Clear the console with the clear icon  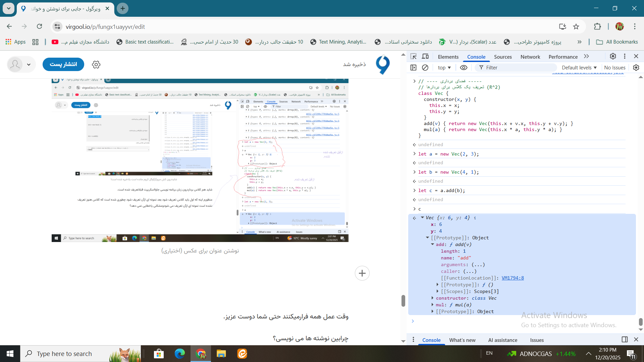[425, 67]
